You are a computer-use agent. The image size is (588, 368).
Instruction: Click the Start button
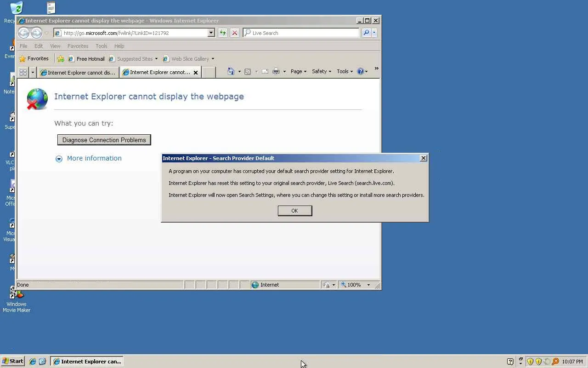tap(12, 361)
